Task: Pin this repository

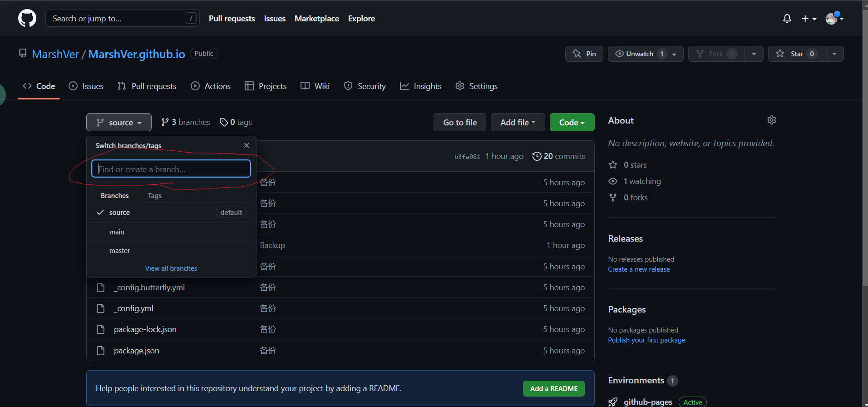Action: (584, 54)
